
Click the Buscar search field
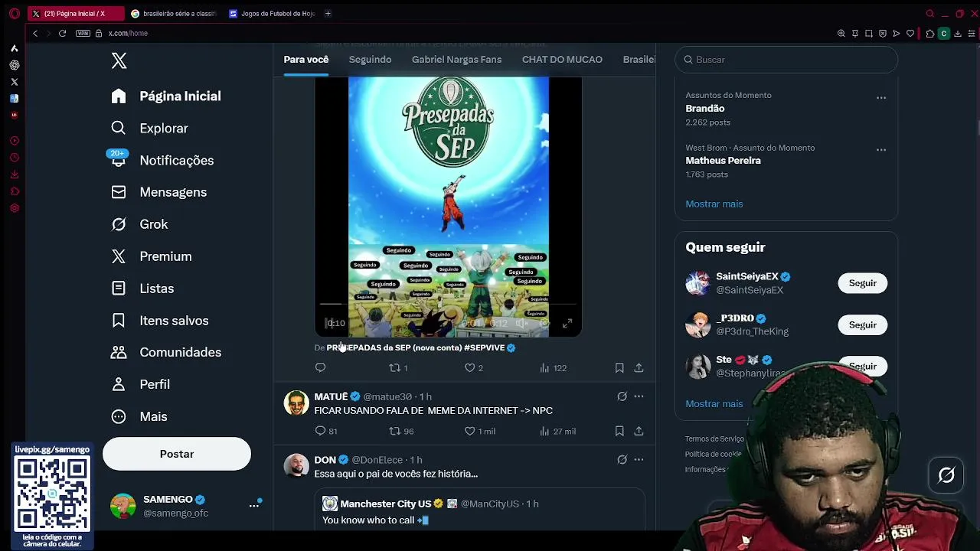coord(786,60)
